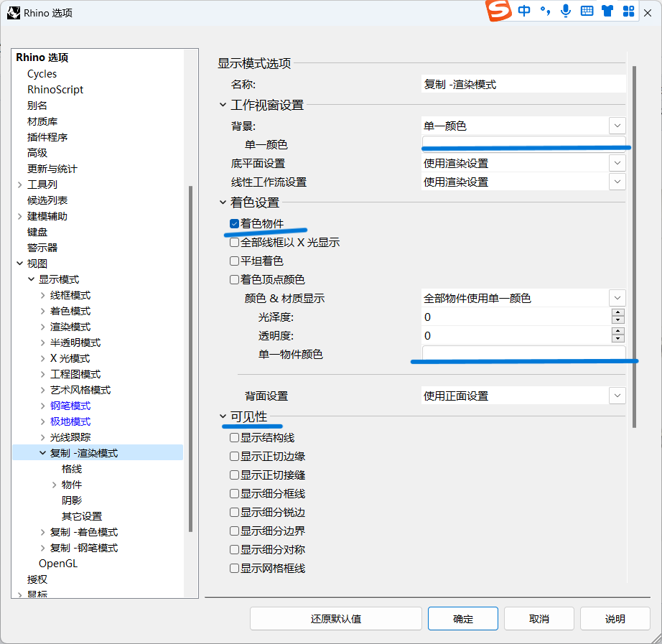
Task: Open 阴影 settings in tree
Action: tap(72, 500)
